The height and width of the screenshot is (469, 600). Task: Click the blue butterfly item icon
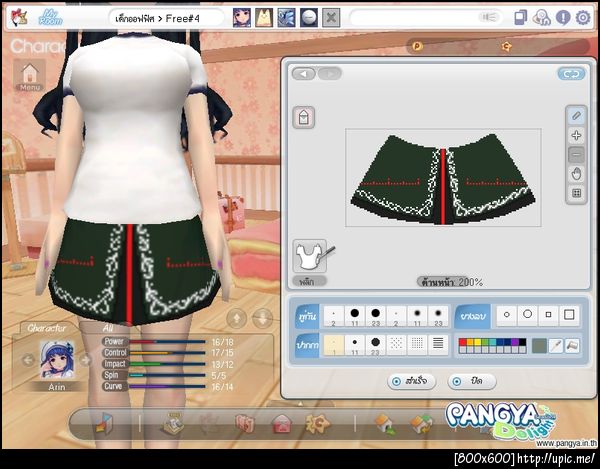tap(286, 18)
